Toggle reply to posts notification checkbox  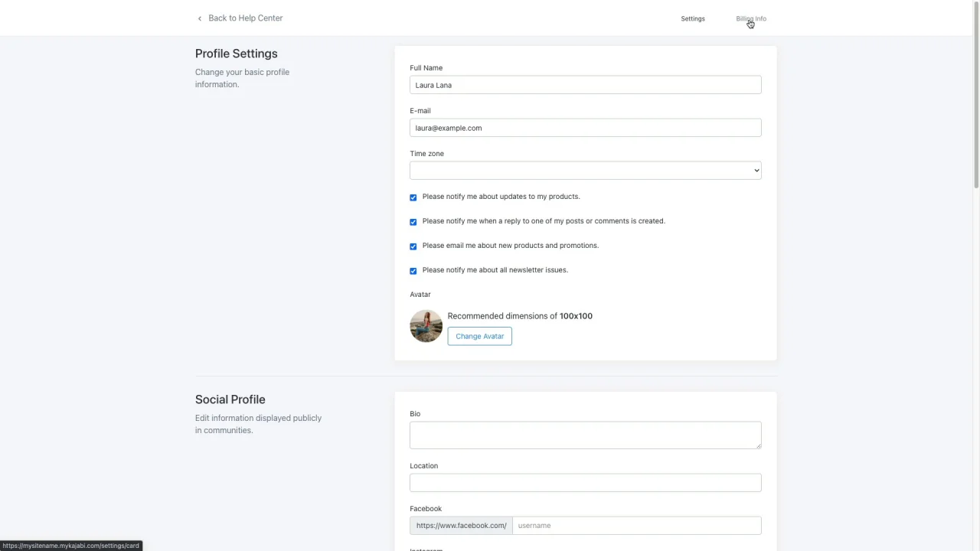coord(413,222)
